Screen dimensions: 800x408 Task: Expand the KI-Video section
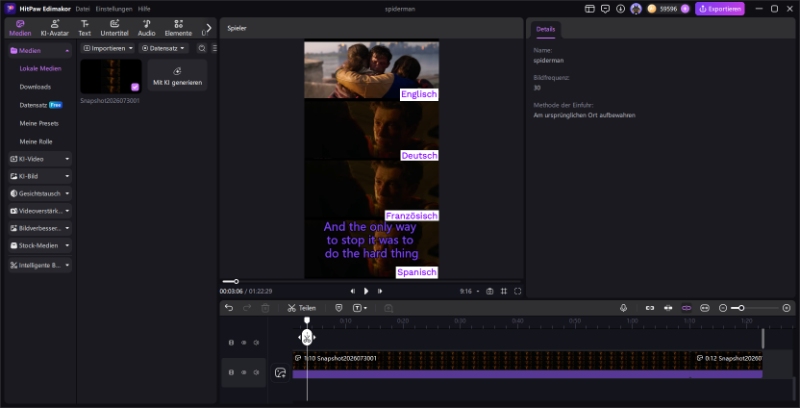40,159
